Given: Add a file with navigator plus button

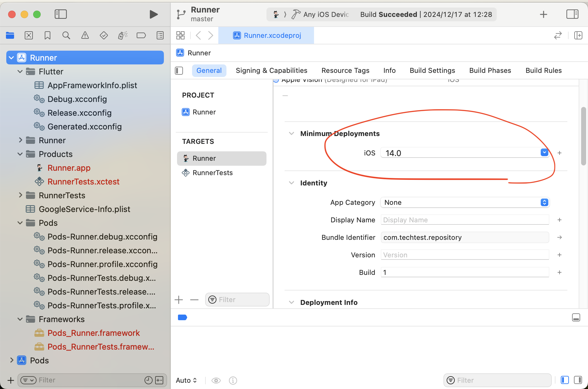Looking at the screenshot, I should [11, 380].
